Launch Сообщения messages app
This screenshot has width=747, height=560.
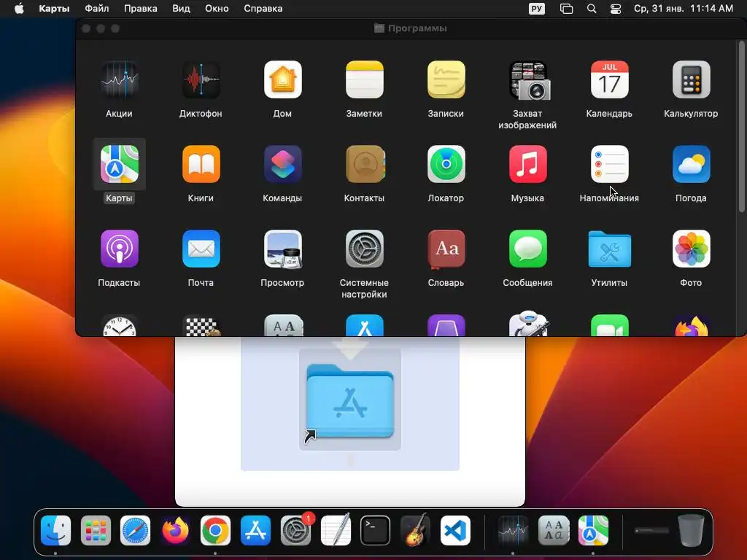(x=527, y=249)
